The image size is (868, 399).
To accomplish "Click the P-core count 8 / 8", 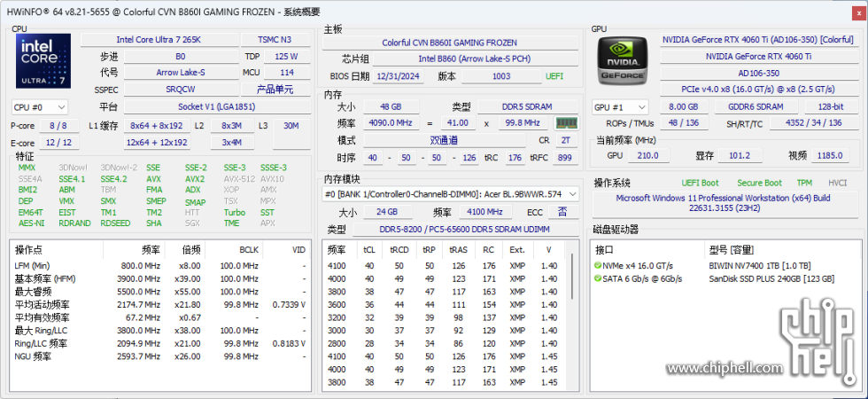I will (x=61, y=126).
